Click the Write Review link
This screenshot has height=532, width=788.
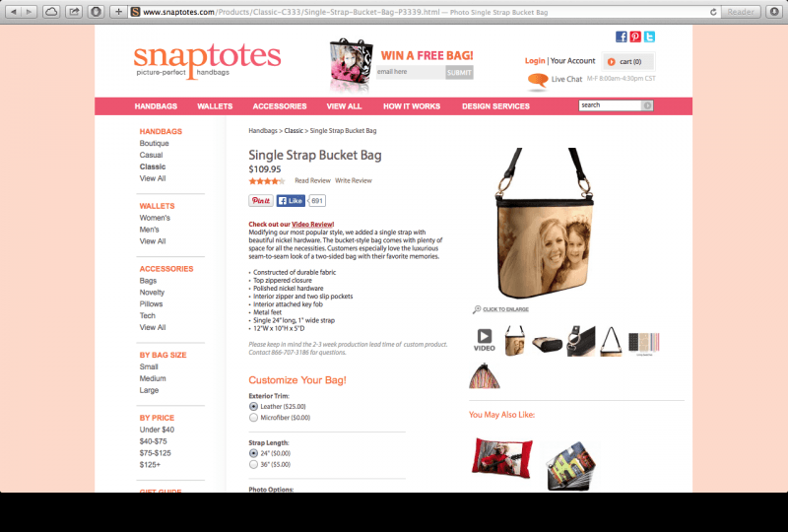pos(354,180)
